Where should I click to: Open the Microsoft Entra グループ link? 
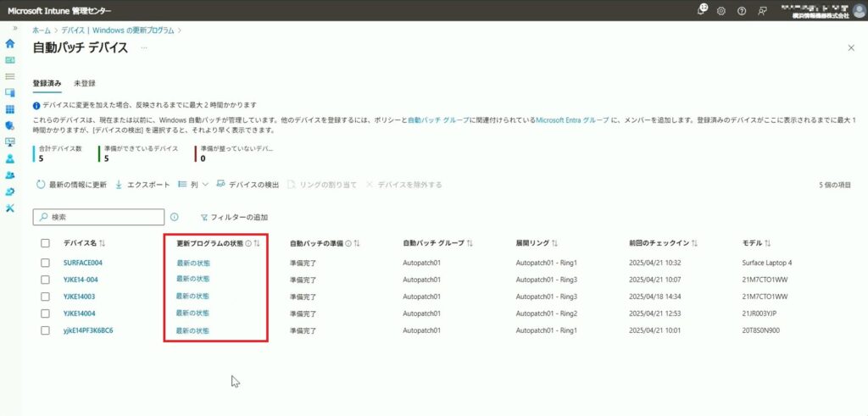click(x=572, y=119)
